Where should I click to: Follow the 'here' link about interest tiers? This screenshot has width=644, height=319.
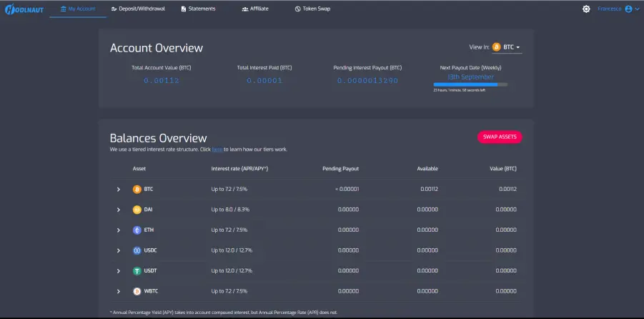coord(217,149)
